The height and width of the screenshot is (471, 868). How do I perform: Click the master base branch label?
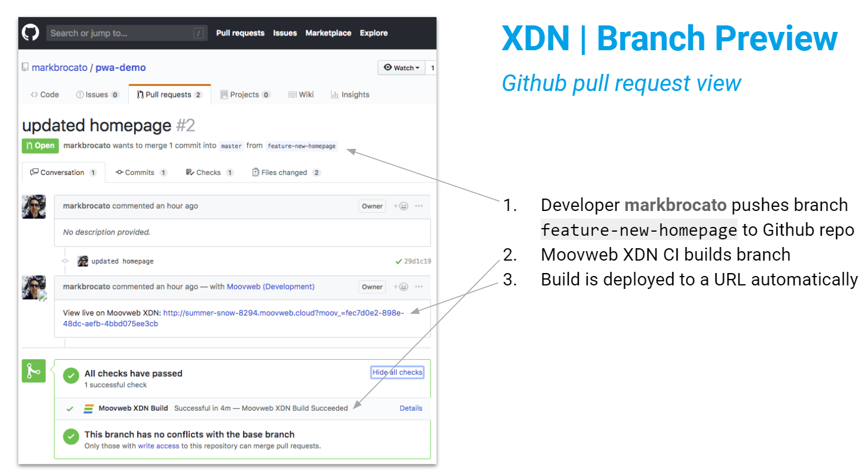[232, 146]
